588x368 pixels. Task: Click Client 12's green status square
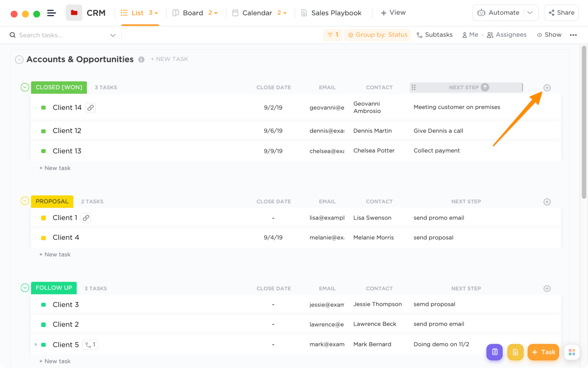click(44, 131)
